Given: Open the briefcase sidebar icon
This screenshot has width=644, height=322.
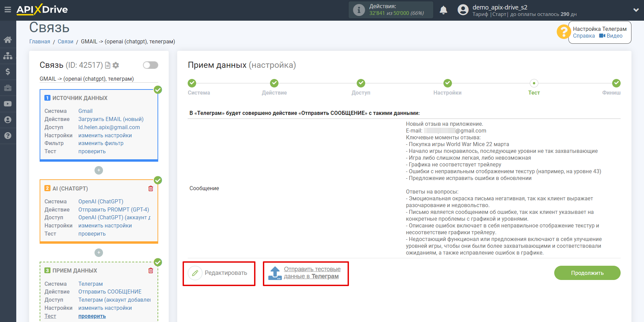Looking at the screenshot, I should click(8, 88).
